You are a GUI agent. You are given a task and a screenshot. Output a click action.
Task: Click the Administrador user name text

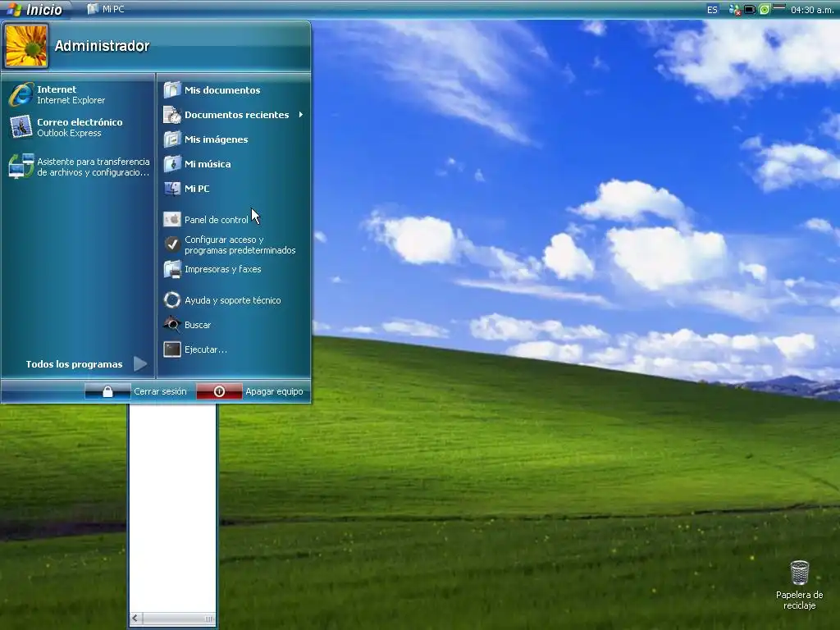tap(102, 46)
